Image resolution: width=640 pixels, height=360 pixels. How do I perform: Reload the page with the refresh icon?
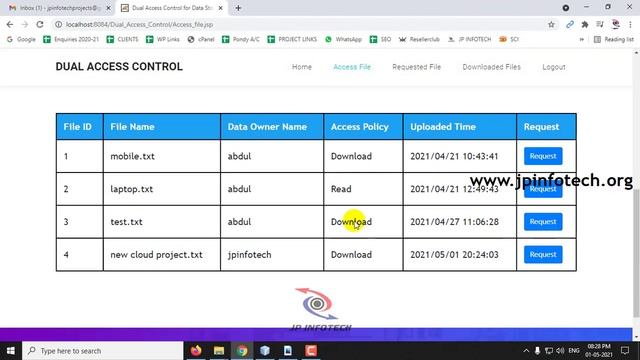pyautogui.click(x=40, y=24)
